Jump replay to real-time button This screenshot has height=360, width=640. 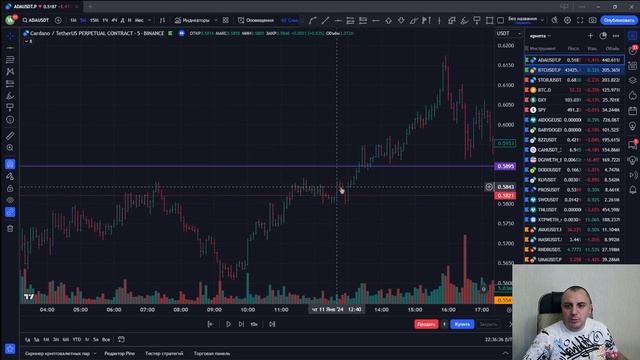(x=272, y=324)
